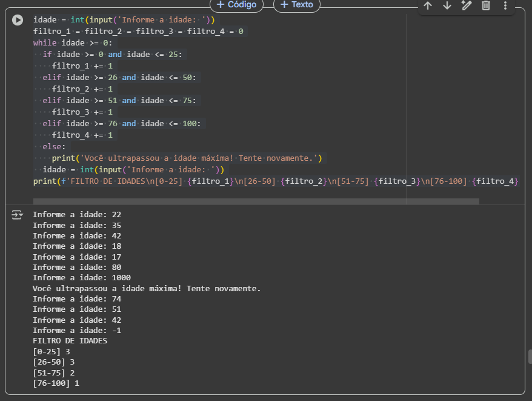
Task: Insert a text cell via '+ Texto'
Action: [x=297, y=5]
